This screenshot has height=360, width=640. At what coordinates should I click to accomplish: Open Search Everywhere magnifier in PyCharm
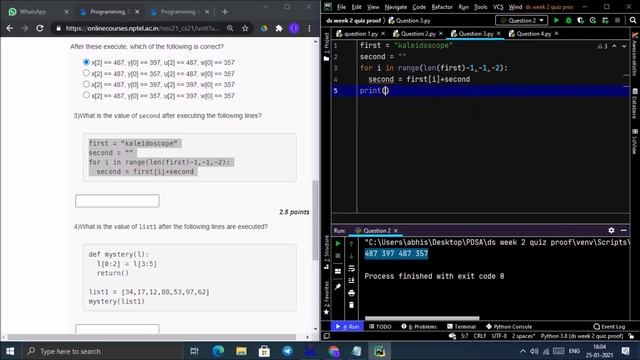(x=633, y=20)
